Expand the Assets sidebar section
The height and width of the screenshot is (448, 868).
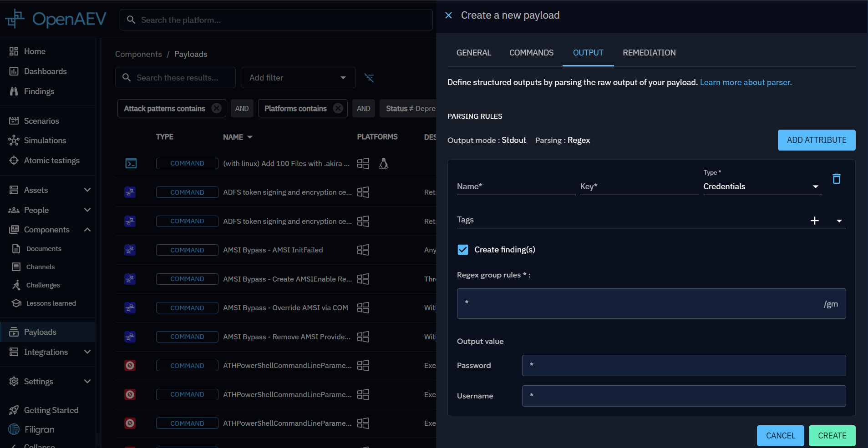87,190
